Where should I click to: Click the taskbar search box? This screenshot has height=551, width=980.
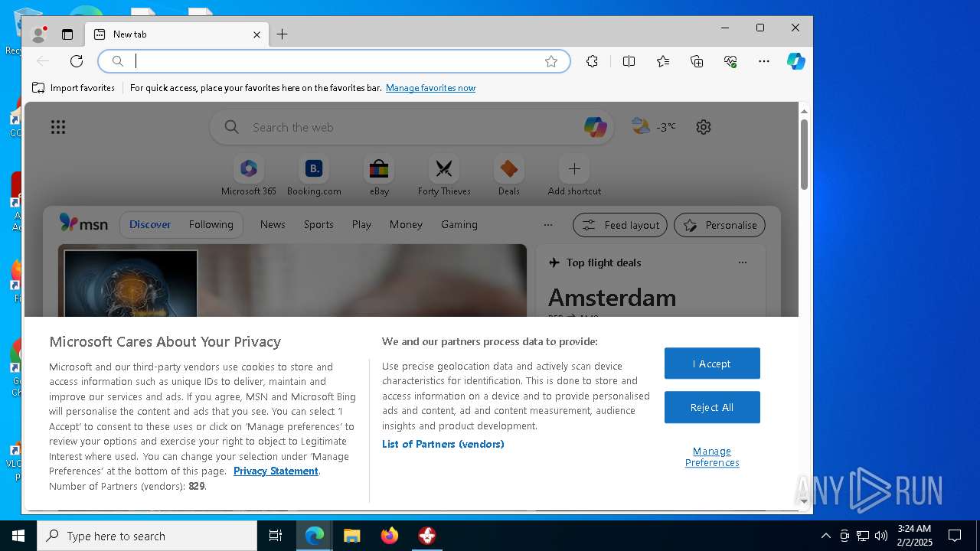click(x=147, y=536)
